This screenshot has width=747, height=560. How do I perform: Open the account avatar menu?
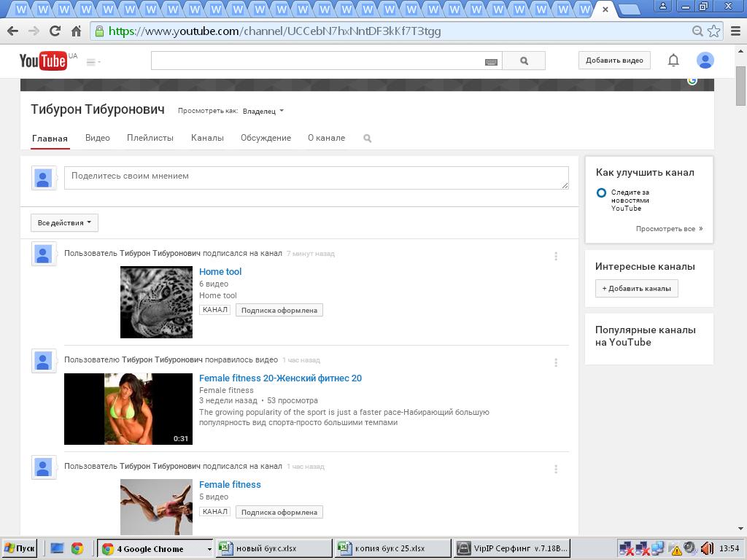coord(705,61)
